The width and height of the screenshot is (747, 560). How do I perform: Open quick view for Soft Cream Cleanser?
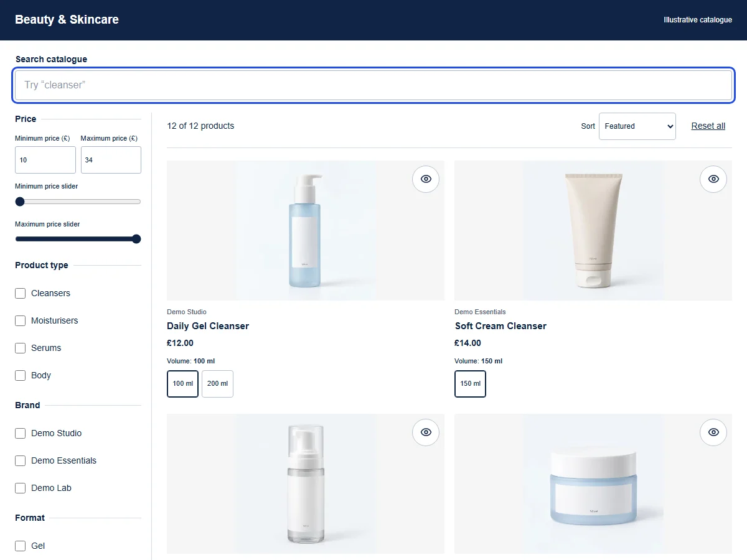[713, 179]
